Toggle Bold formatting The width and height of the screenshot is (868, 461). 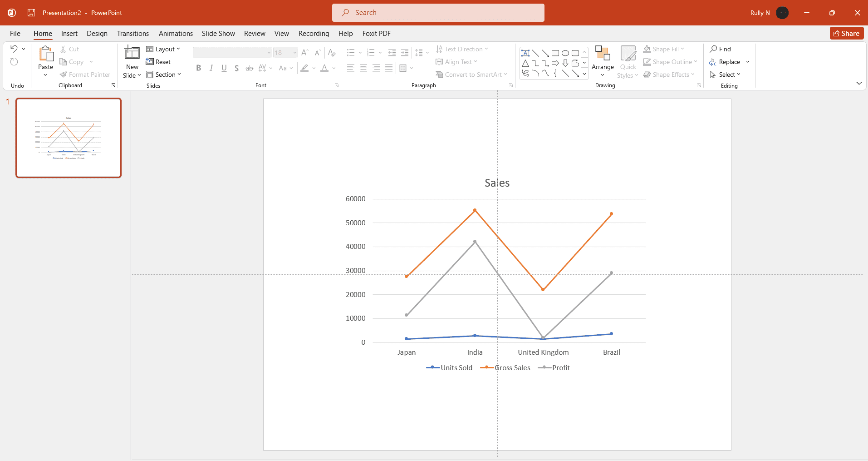point(198,68)
